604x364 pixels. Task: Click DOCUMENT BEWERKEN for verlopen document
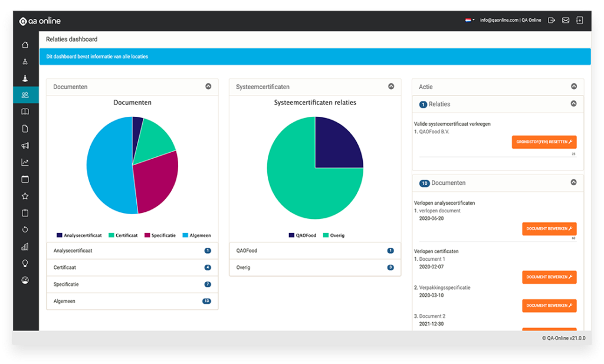[549, 229]
